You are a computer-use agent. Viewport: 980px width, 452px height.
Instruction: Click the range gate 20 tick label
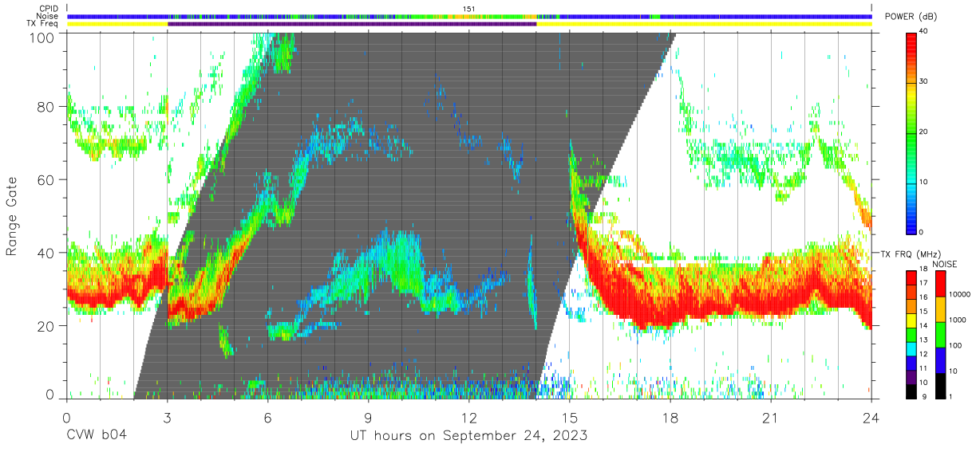tap(45, 326)
